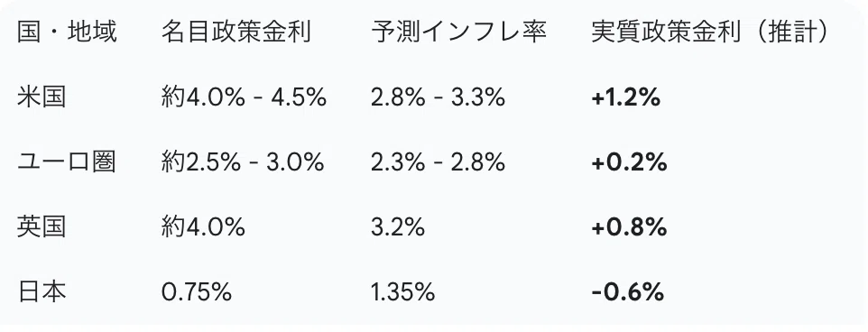This screenshot has height=332, width=868.
Task: Click the 予測インフレ率 column header
Action: click(x=459, y=33)
